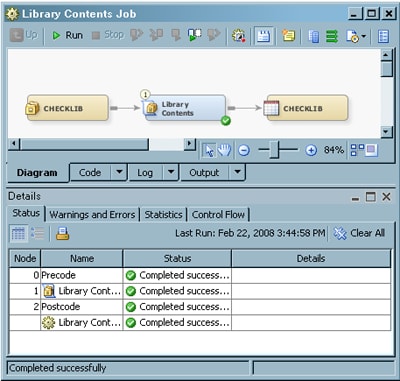Click the blue columns toolbar icon

314,36
